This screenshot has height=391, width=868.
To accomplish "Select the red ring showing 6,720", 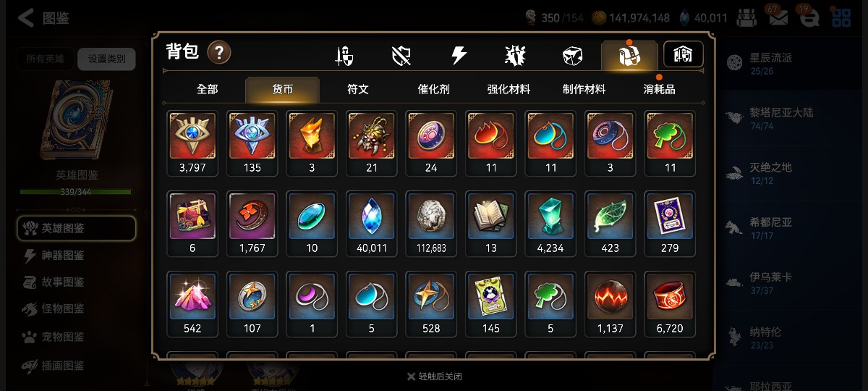I will tap(670, 304).
